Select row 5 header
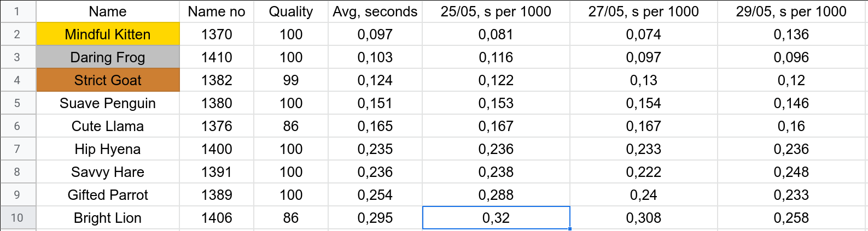 point(17,103)
